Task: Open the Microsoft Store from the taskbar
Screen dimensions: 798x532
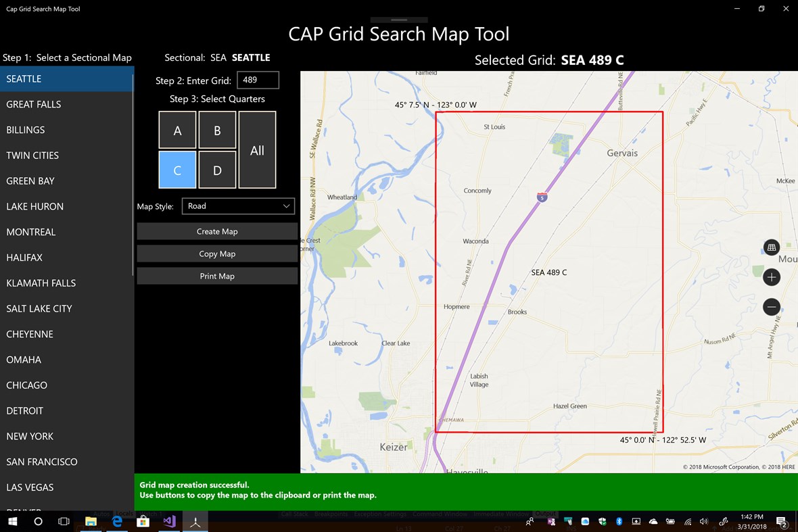Action: click(143, 521)
